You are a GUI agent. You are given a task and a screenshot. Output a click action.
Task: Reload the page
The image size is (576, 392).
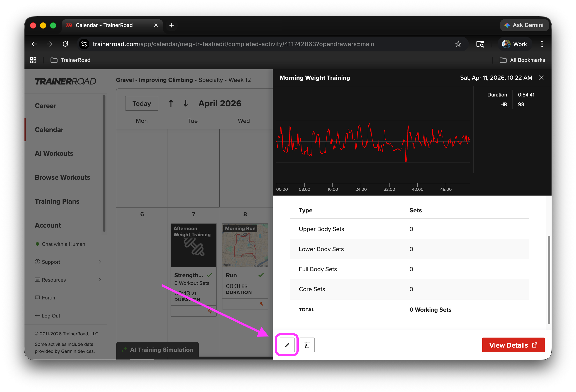tap(65, 44)
